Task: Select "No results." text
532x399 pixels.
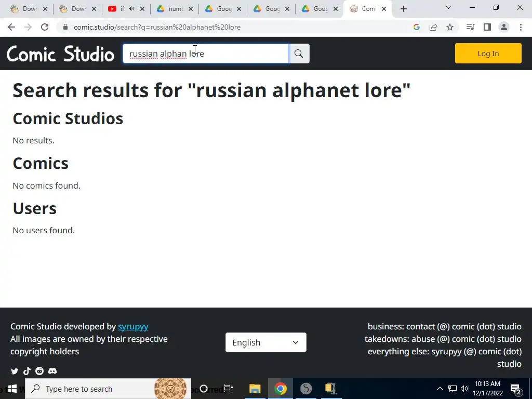Action: [33, 140]
